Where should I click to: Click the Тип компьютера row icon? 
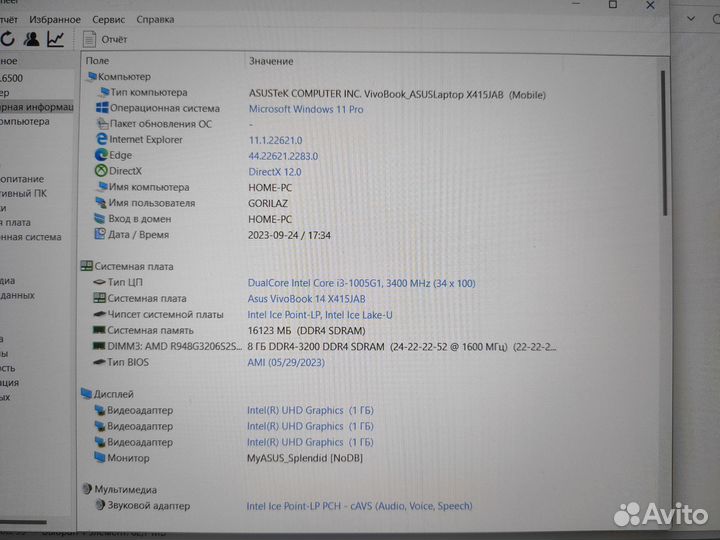(x=104, y=92)
